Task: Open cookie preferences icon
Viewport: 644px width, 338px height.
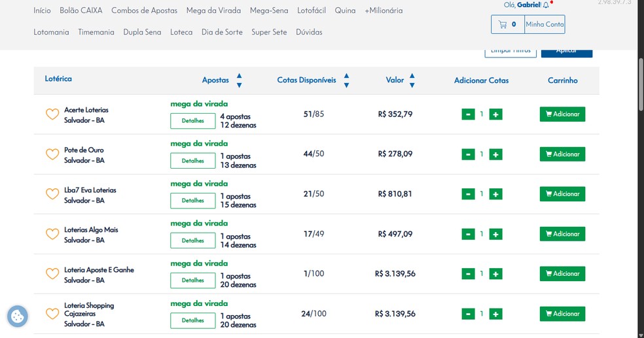Action: coord(18,317)
